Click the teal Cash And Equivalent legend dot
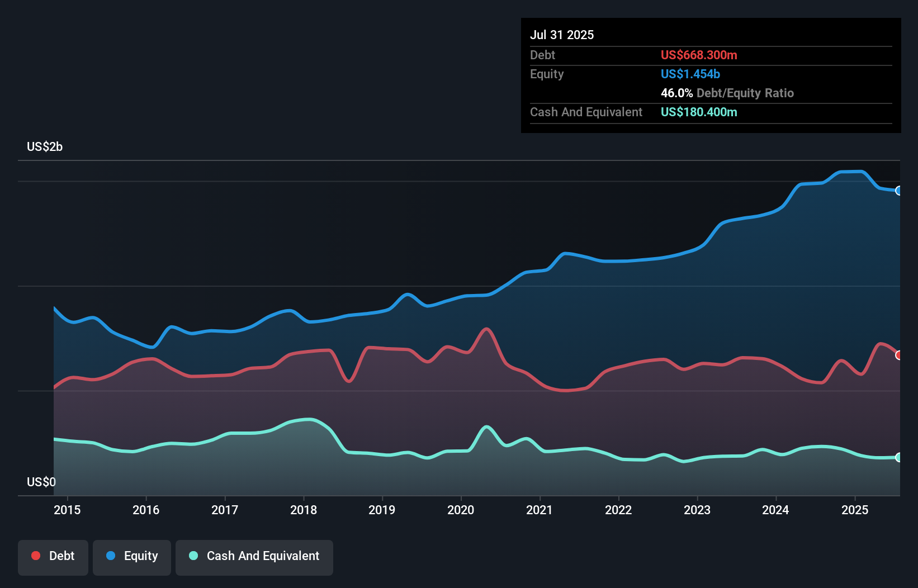918x588 pixels. 192,556
